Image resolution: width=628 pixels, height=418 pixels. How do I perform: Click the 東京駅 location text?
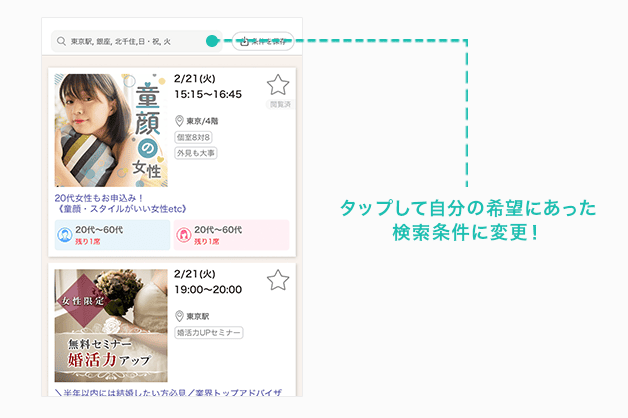198,316
